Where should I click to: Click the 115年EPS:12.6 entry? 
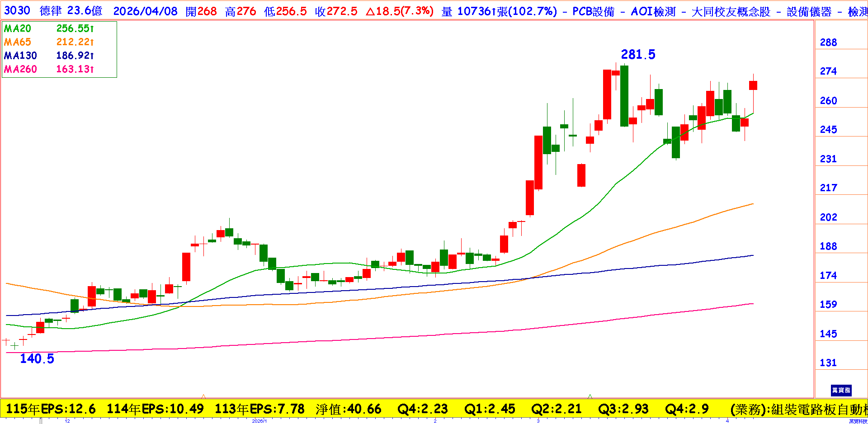click(51, 409)
